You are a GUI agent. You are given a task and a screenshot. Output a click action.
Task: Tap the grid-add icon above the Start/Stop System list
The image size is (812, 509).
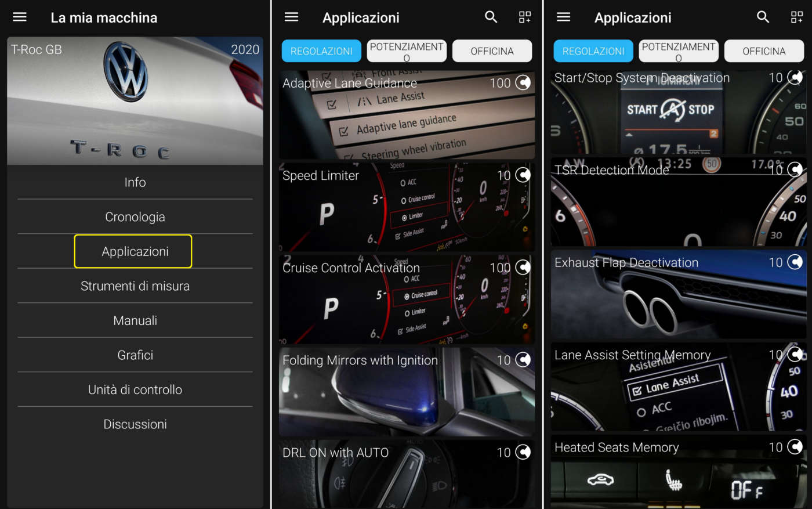click(797, 17)
